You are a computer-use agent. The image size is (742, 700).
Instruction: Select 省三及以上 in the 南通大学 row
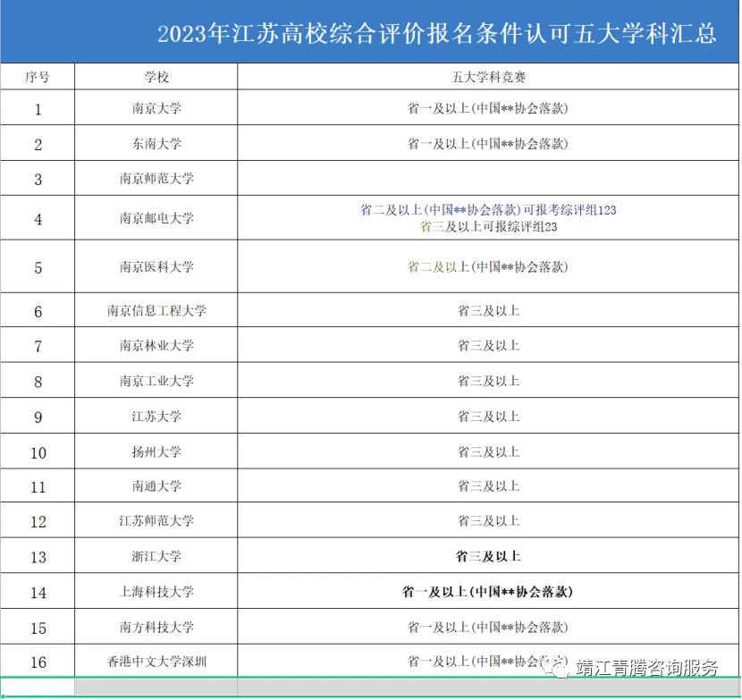(x=488, y=486)
